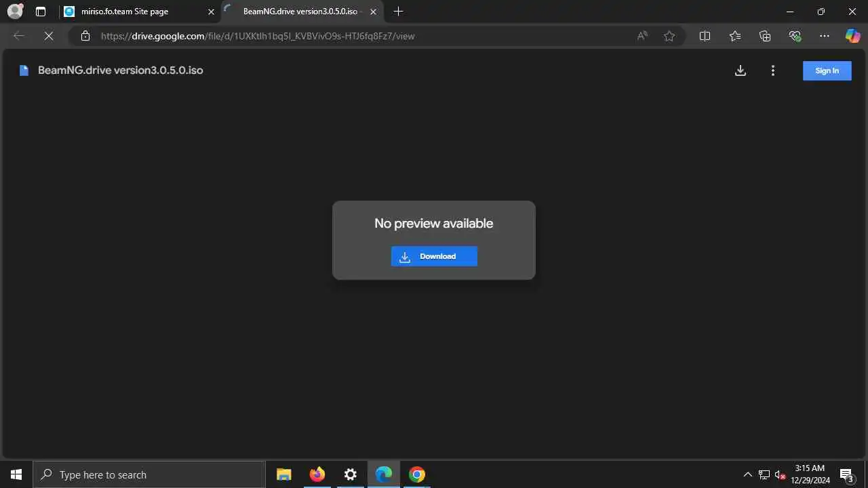Viewport: 868px width, 488px height.
Task: Minimize the Edge browser window
Action: click(790, 12)
